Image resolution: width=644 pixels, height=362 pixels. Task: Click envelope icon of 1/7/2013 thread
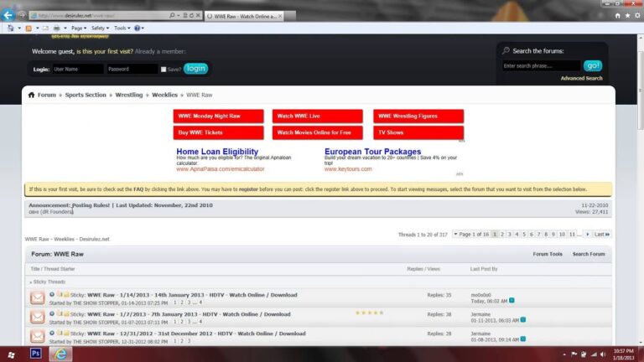coord(38,317)
